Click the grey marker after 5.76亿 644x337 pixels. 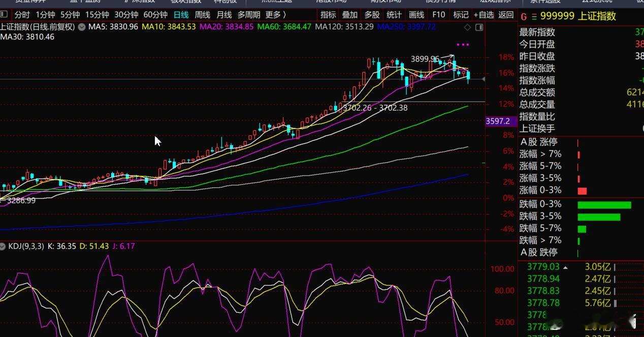pos(616,304)
